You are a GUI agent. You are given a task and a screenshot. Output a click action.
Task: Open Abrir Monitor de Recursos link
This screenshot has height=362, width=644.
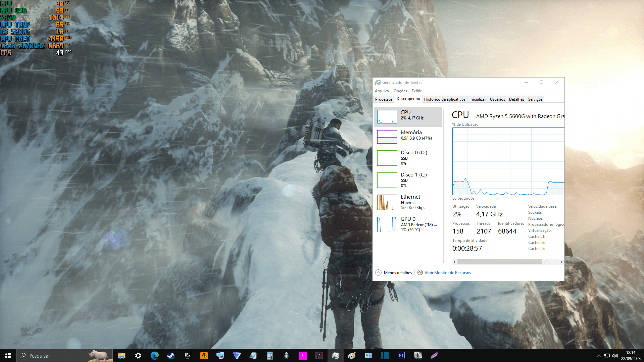[x=448, y=273]
